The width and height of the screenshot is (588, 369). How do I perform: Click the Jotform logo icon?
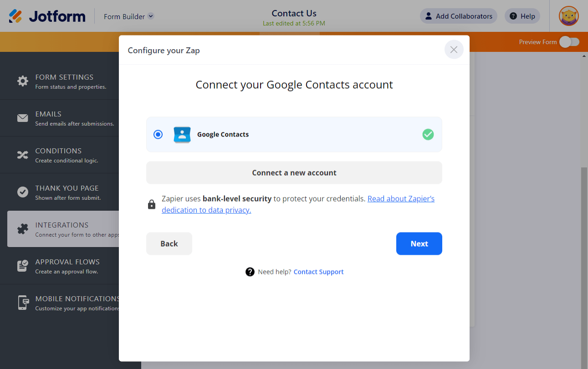point(15,16)
